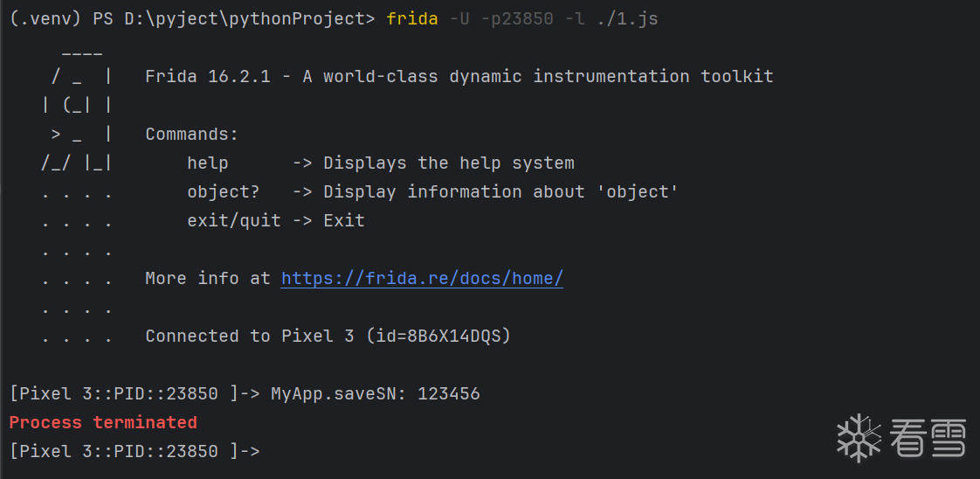
Task: Click the 看雪 watermark text
Action: (x=928, y=437)
